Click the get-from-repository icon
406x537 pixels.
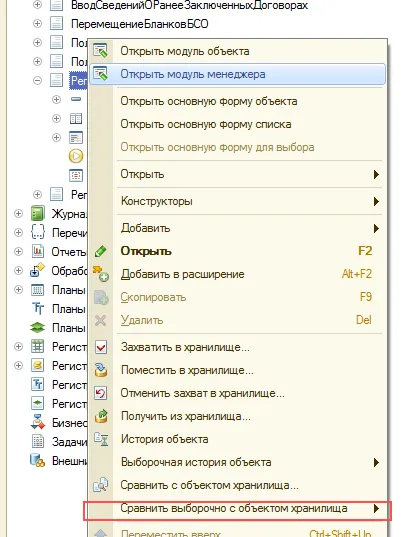click(x=101, y=416)
